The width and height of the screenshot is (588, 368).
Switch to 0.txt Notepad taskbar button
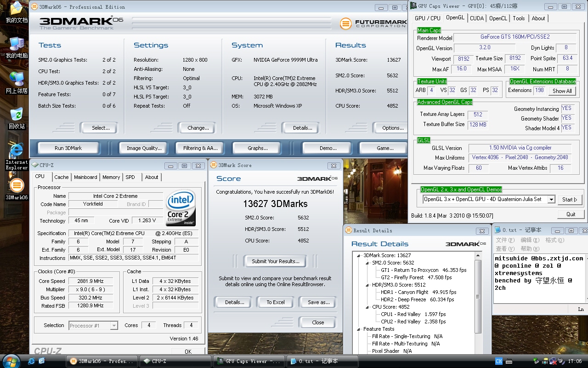pyautogui.click(x=322, y=361)
